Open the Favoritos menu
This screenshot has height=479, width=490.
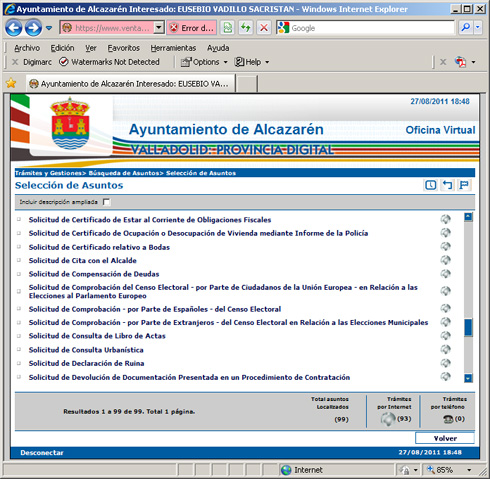pyautogui.click(x=123, y=48)
